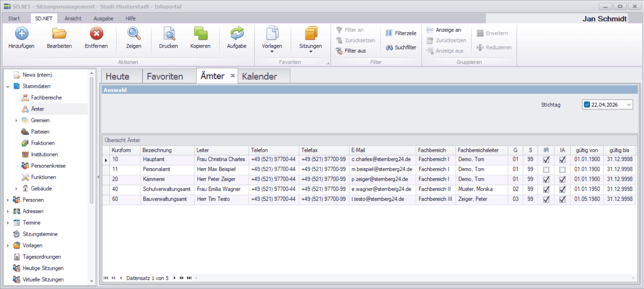Screen dimensions: 644x289
Task: Open the Ansicht ribbon tab
Action: (73, 19)
